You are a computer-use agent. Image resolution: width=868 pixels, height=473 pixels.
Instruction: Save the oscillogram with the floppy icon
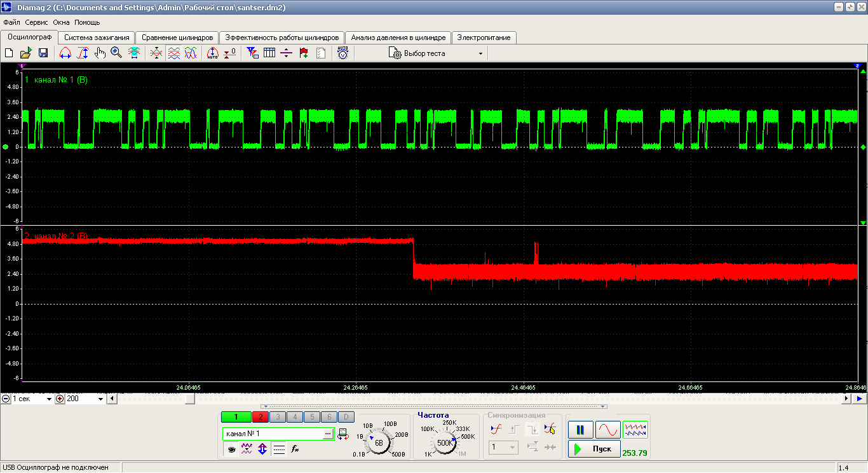(43, 53)
